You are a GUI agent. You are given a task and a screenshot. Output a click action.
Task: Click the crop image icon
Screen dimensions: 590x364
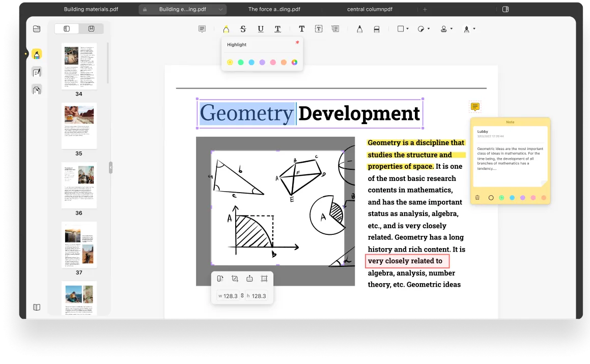click(x=235, y=279)
